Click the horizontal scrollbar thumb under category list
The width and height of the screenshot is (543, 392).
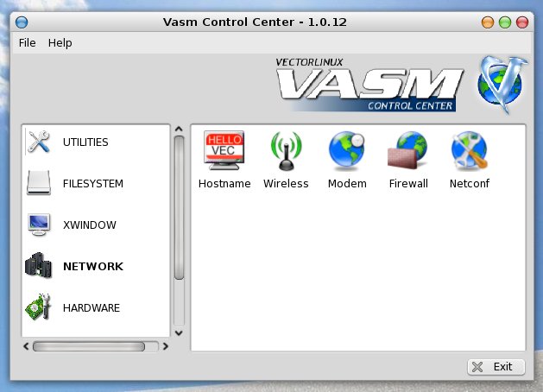(89, 346)
